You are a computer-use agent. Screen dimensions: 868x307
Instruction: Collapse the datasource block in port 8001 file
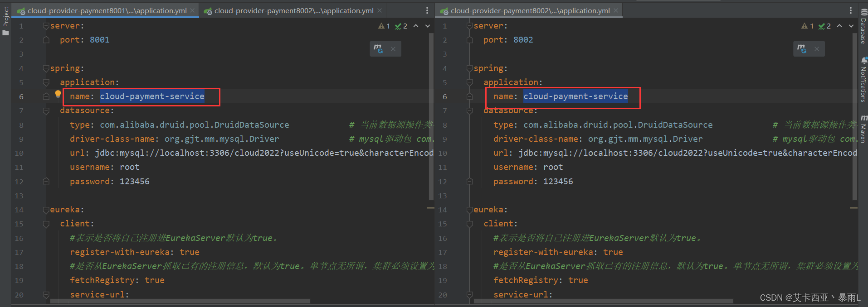[46, 110]
